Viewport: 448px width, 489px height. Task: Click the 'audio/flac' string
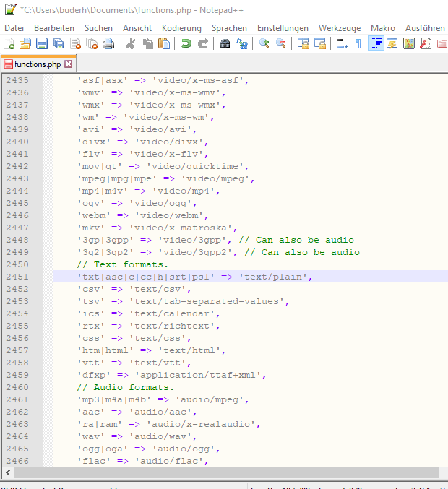click(169, 461)
